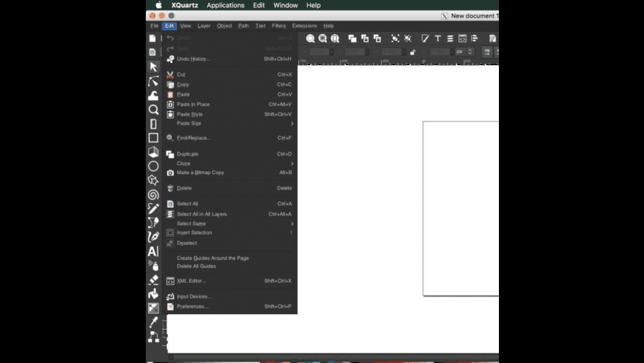The width and height of the screenshot is (644, 363).
Task: Select the Bezier pen tool
Action: (153, 222)
